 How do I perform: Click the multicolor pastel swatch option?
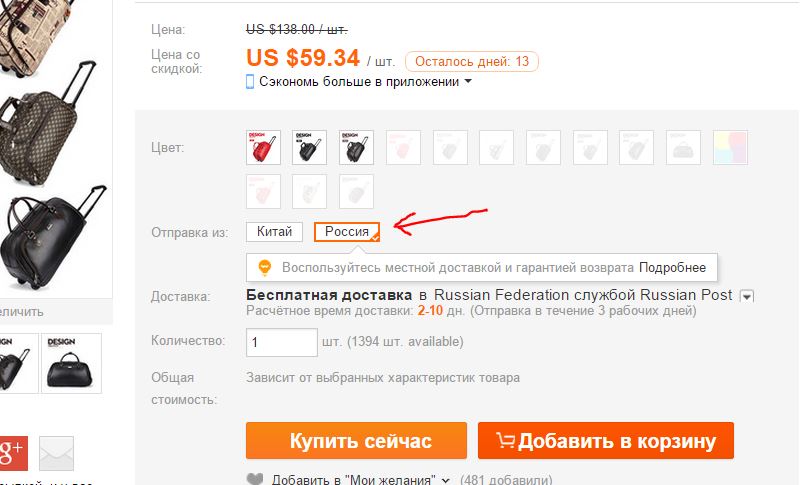pyautogui.click(x=730, y=147)
